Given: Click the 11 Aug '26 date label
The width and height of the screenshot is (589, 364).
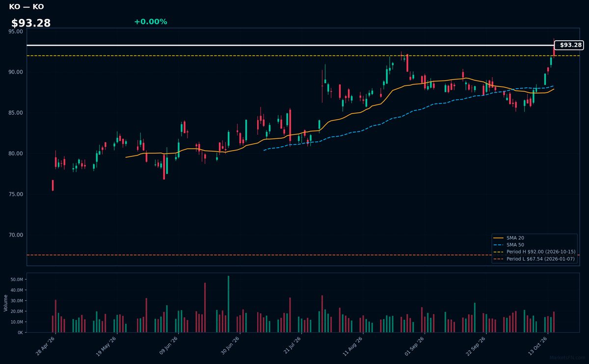Looking at the screenshot, I should click(353, 346).
